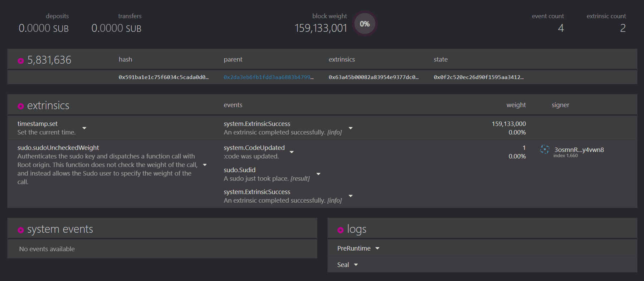Image resolution: width=644 pixels, height=281 pixels.
Task: Click the signer 'index 1,660' text
Action: click(x=566, y=156)
